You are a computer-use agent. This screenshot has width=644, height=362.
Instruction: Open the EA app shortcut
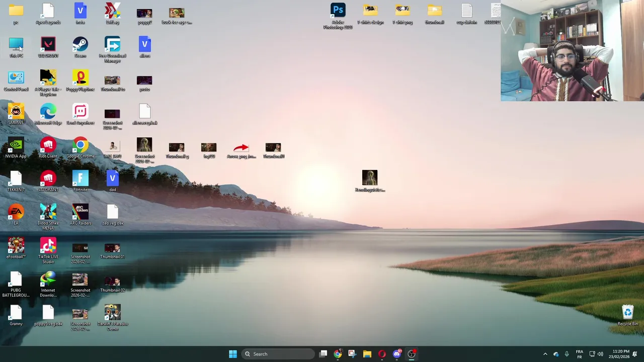16,215
